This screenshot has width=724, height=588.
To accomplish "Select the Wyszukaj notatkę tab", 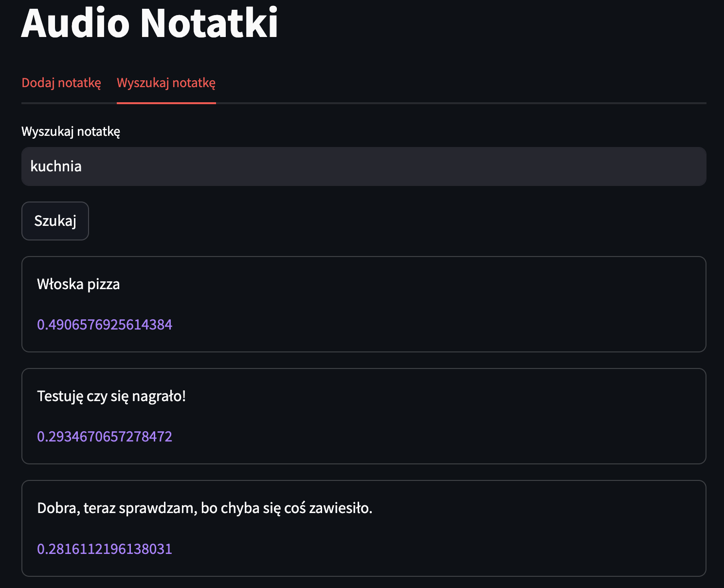I will click(166, 83).
